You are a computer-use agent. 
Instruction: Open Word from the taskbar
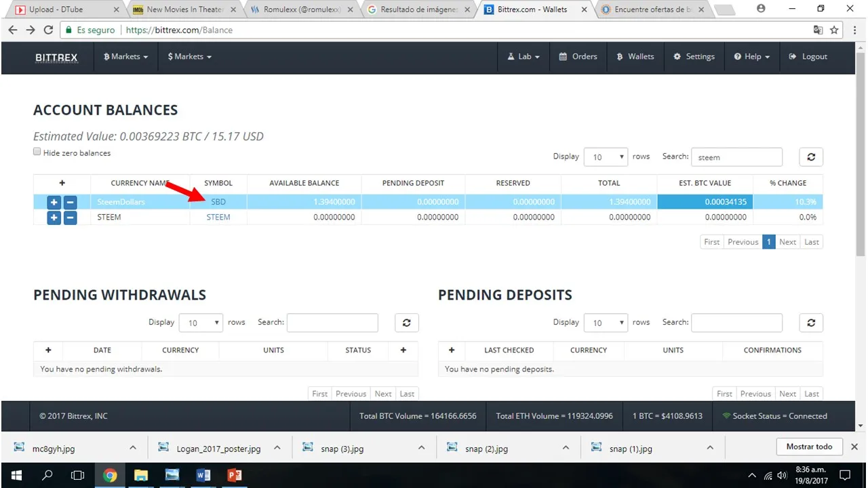pos(203,475)
